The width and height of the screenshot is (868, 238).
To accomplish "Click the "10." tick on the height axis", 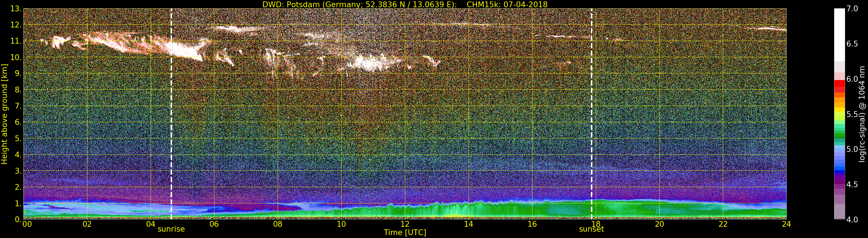I will coord(16,57).
